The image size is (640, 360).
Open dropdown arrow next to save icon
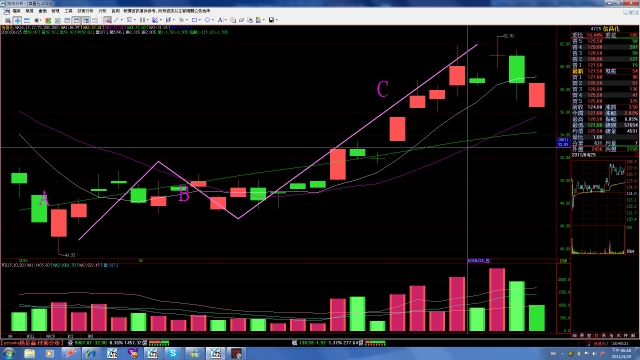point(277,20)
